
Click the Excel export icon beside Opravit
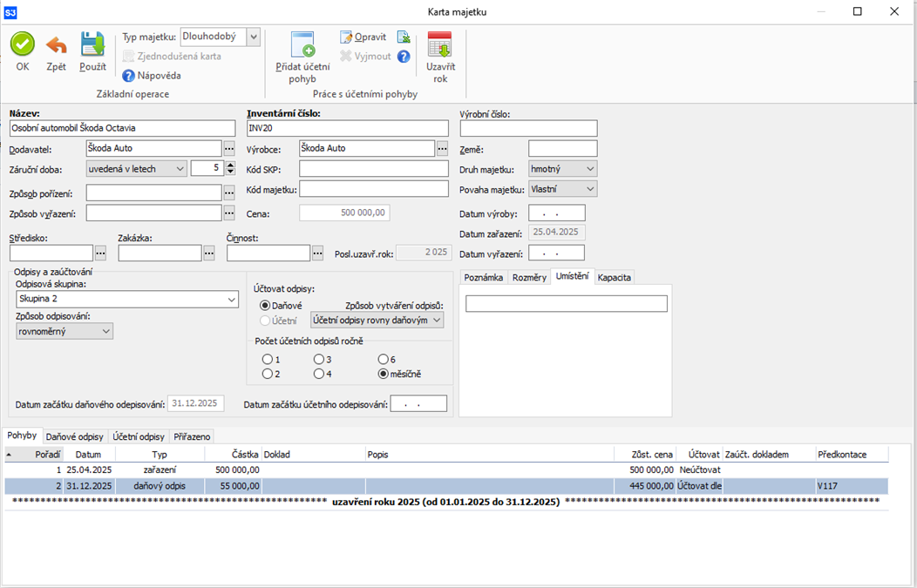[404, 37]
